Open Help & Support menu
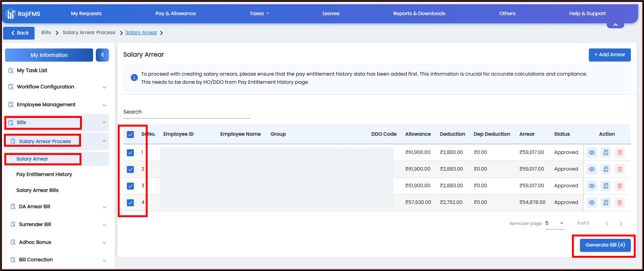The image size is (644, 271). coord(587,14)
